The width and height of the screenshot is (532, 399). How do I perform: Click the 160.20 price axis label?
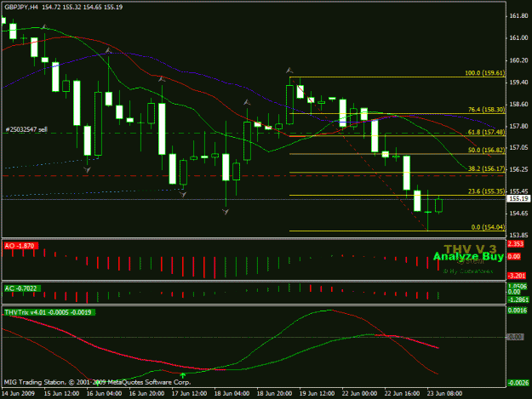[x=519, y=60]
